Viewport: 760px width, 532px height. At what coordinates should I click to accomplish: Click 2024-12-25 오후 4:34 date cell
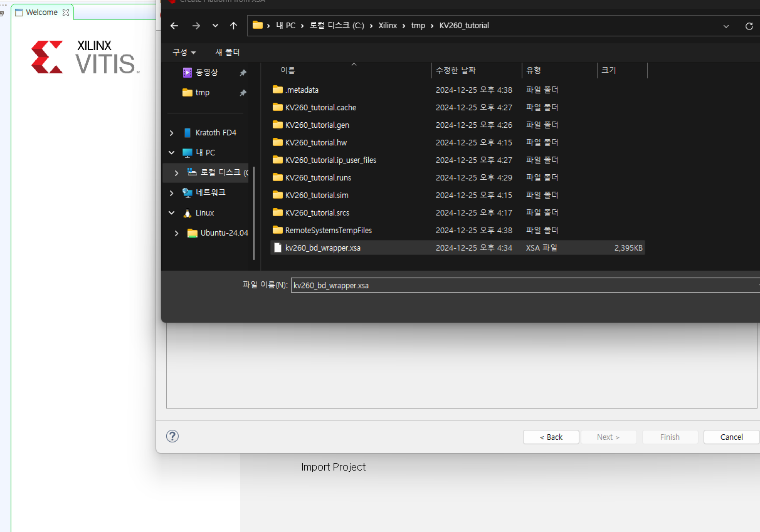pos(474,248)
